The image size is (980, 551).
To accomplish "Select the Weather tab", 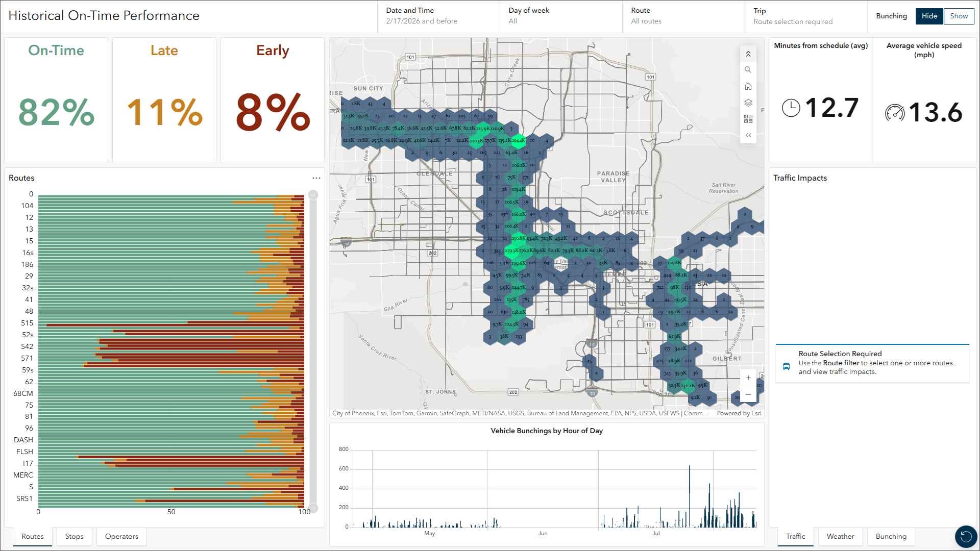I will [x=840, y=537].
